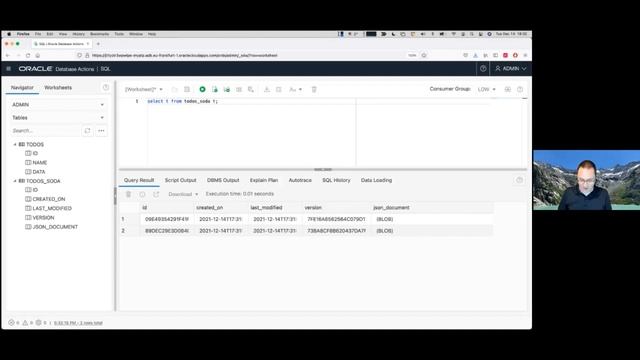Select the JSON_DOCUMENT column under TODOS_SODA

[x=55, y=227]
